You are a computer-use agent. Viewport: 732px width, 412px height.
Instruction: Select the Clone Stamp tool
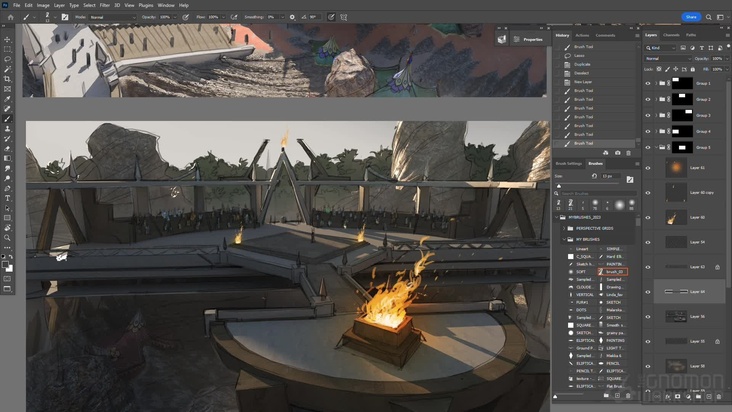[7, 129]
